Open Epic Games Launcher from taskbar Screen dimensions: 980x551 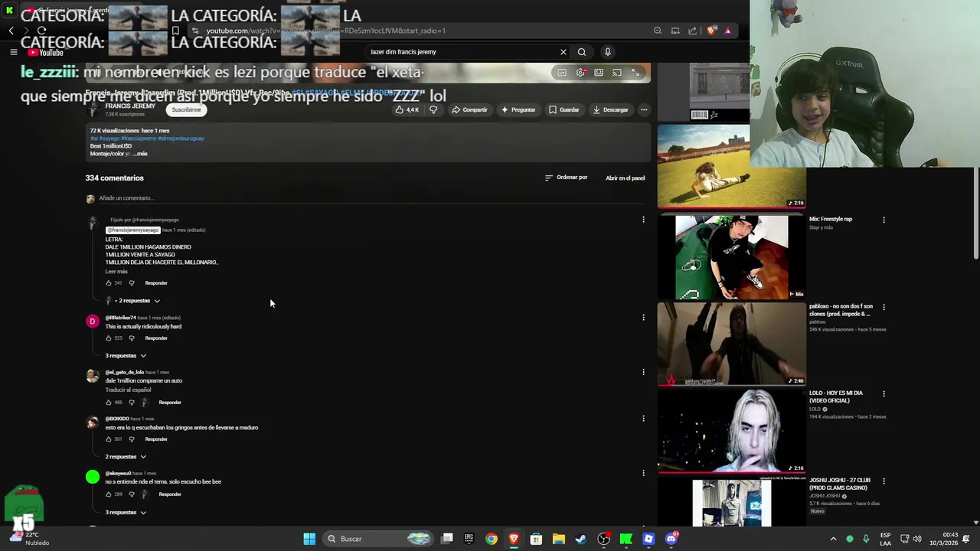tap(469, 539)
